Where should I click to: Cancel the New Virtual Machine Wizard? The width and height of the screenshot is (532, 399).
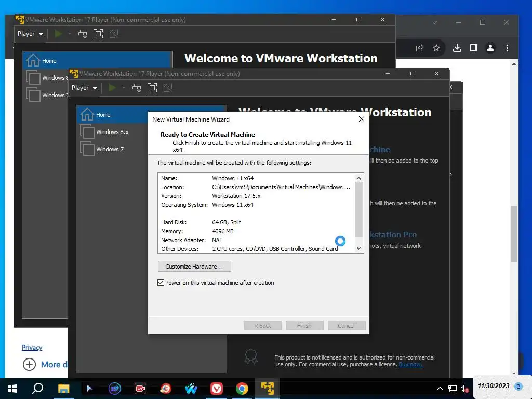pos(347,326)
